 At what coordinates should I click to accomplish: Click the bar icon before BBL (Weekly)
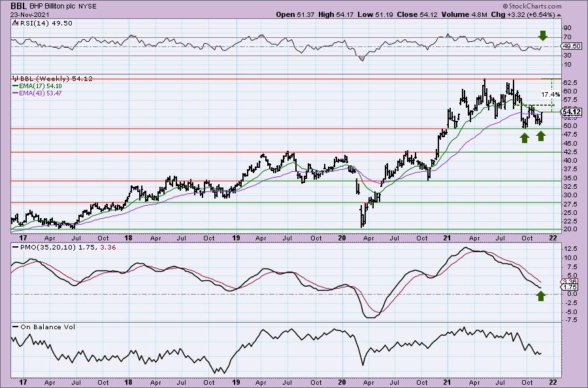coord(16,78)
